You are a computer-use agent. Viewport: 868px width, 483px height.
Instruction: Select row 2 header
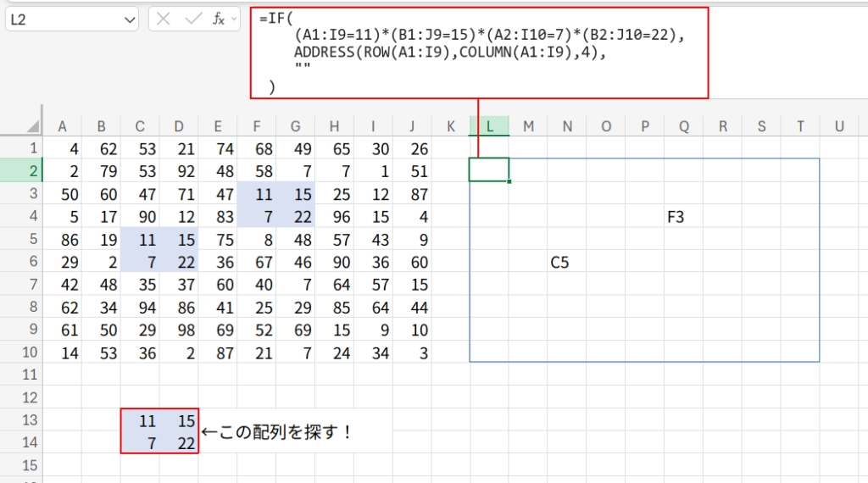click(x=21, y=171)
